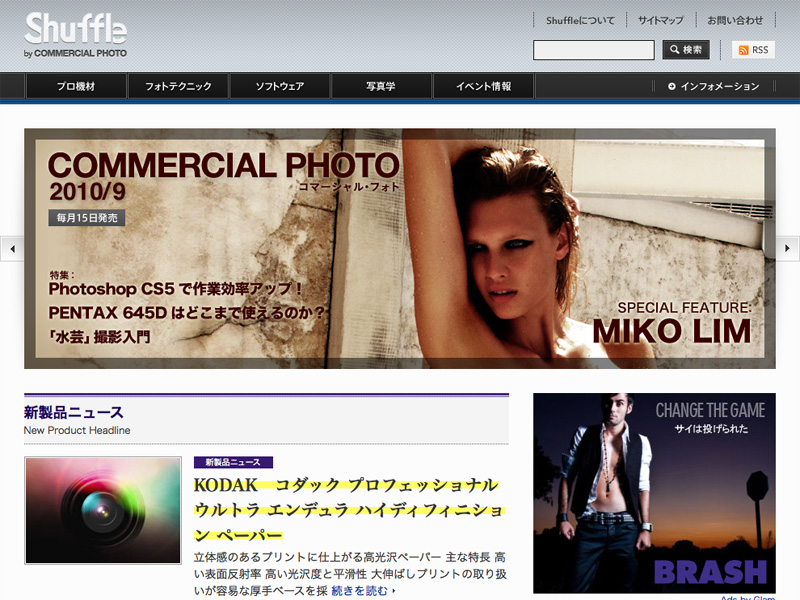Open the RSS feed button
Screen dimensions: 800x600
(x=753, y=50)
